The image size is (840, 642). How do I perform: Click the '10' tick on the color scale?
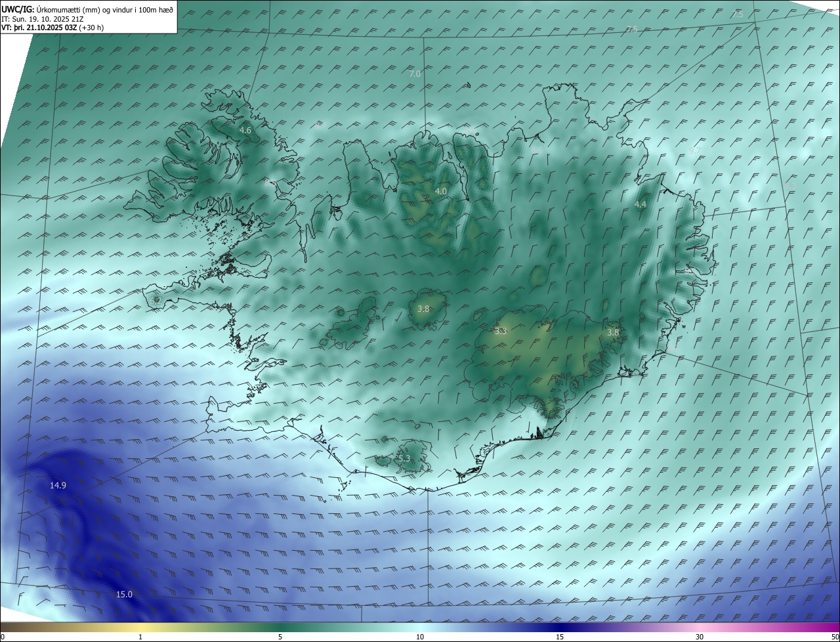420,637
